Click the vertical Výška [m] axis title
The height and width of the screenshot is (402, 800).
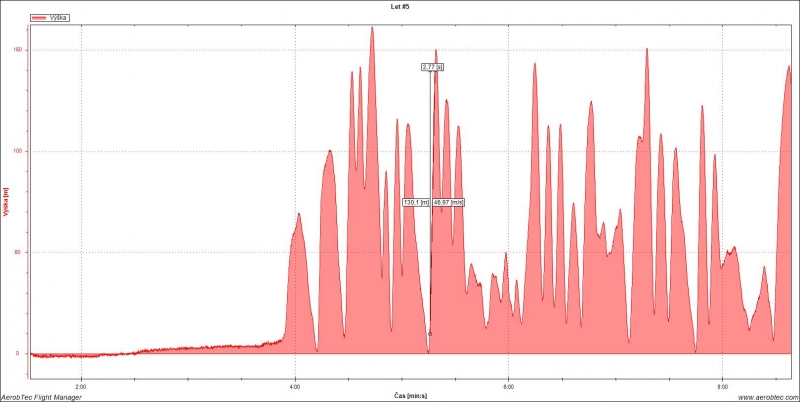pyautogui.click(x=6, y=202)
